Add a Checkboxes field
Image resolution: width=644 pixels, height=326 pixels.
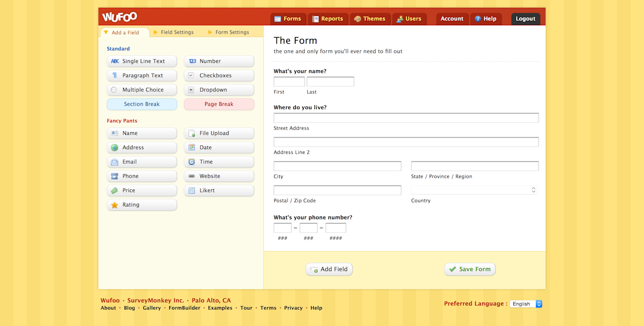click(219, 75)
